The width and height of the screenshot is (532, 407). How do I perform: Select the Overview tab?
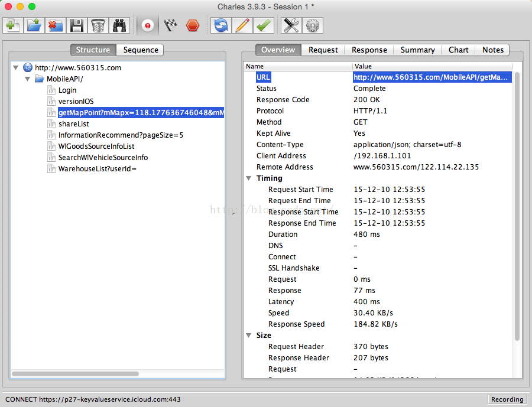[x=278, y=50]
